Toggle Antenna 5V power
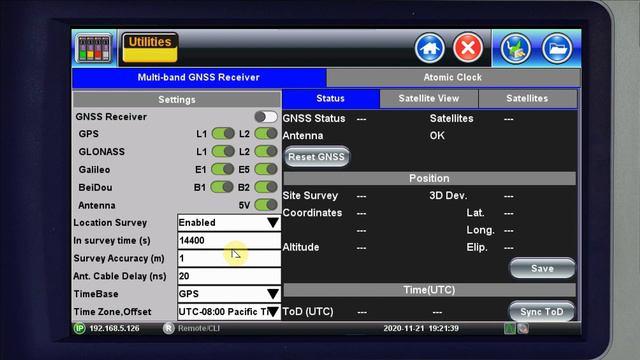 coord(266,205)
